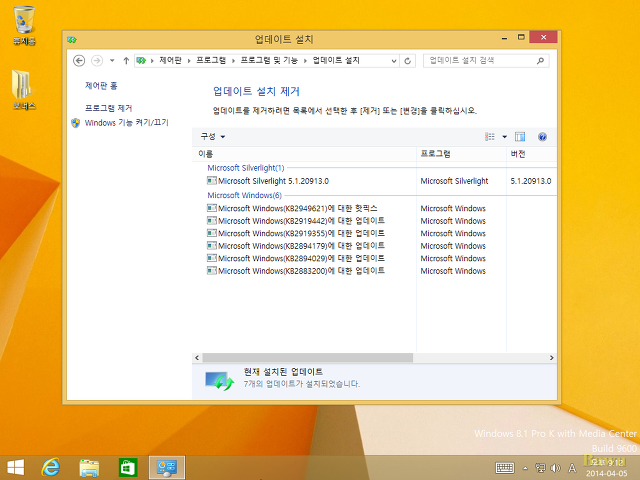Launch Internet Explorer from the taskbar
The image size is (640, 480).
[x=51, y=467]
